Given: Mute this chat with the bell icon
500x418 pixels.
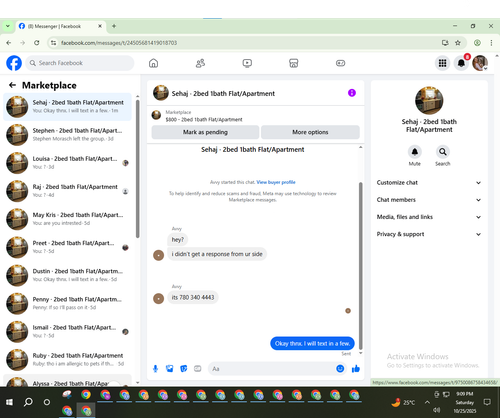Looking at the screenshot, I should (x=415, y=152).
